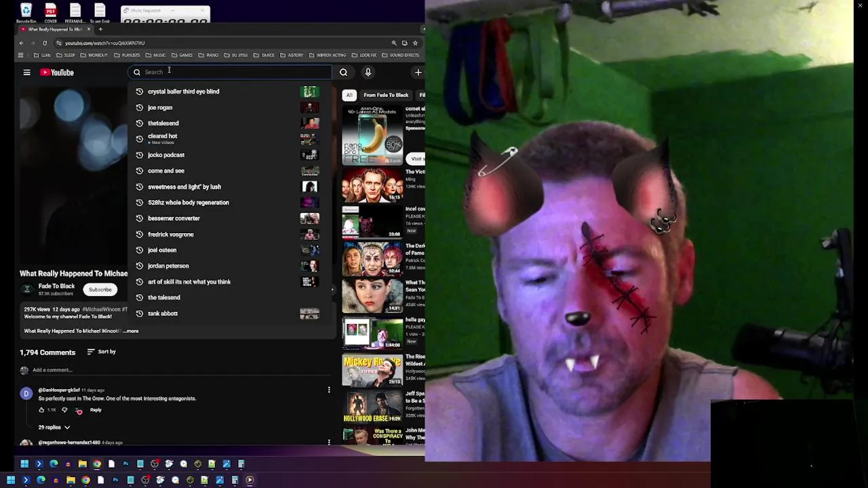Open new browser tab

click(100, 29)
